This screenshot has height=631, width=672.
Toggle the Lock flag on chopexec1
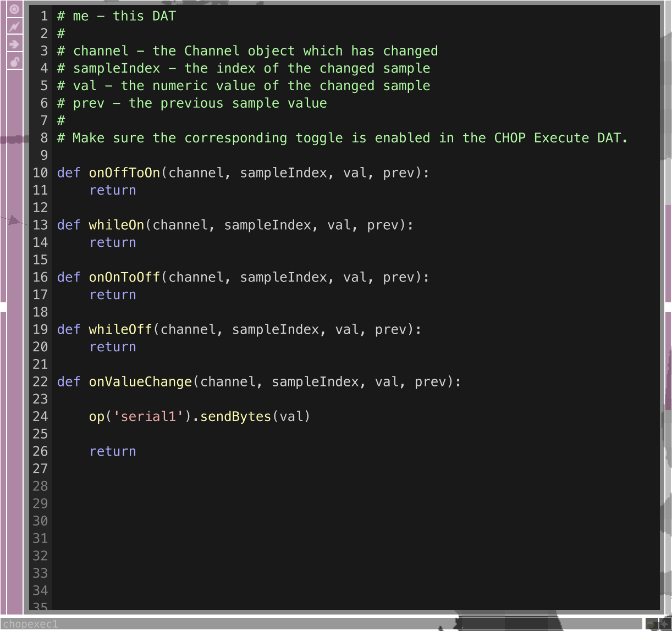(14, 62)
